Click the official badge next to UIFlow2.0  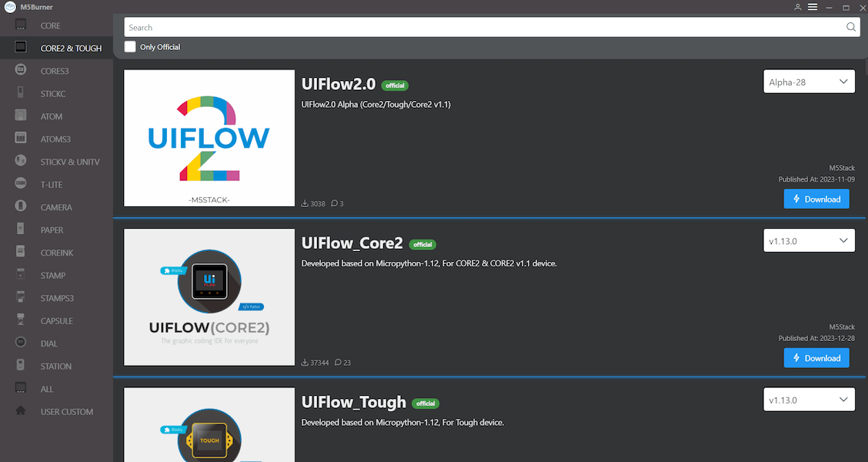395,85
